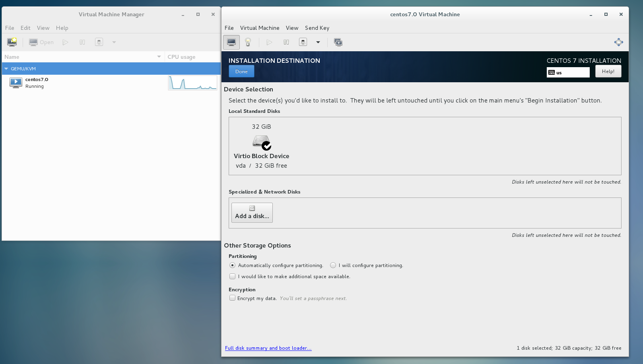Check make additional space available box
This screenshot has height=364, width=643.
[233, 277]
